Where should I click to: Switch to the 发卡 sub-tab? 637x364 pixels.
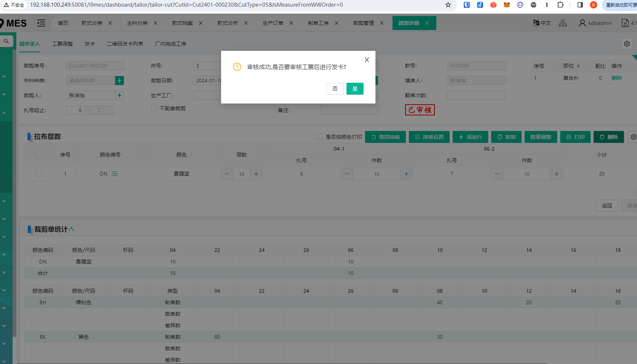coord(90,44)
